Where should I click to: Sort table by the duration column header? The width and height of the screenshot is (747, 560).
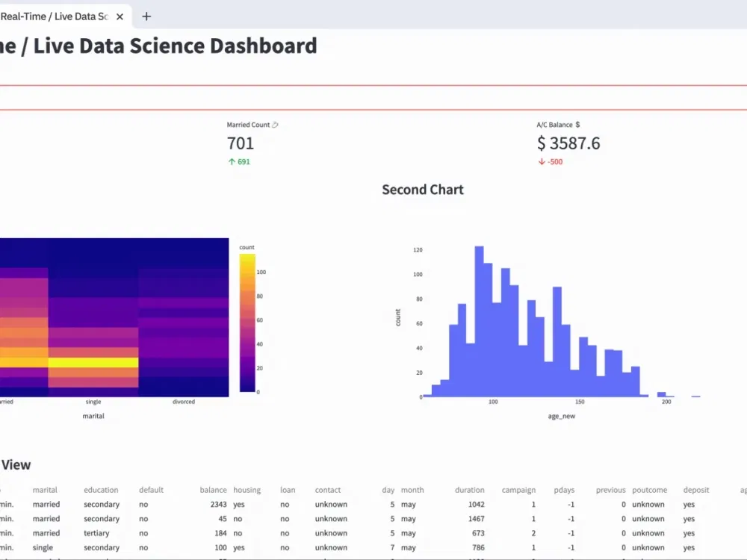(469, 490)
